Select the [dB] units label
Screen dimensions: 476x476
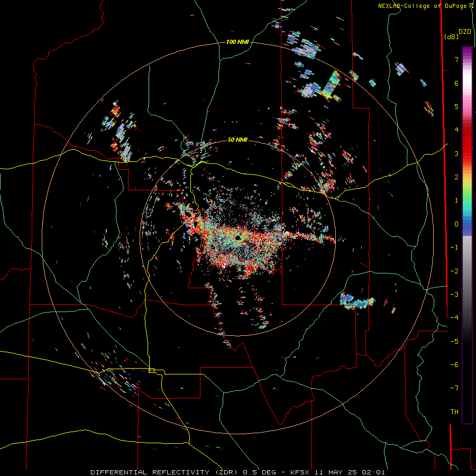point(451,36)
